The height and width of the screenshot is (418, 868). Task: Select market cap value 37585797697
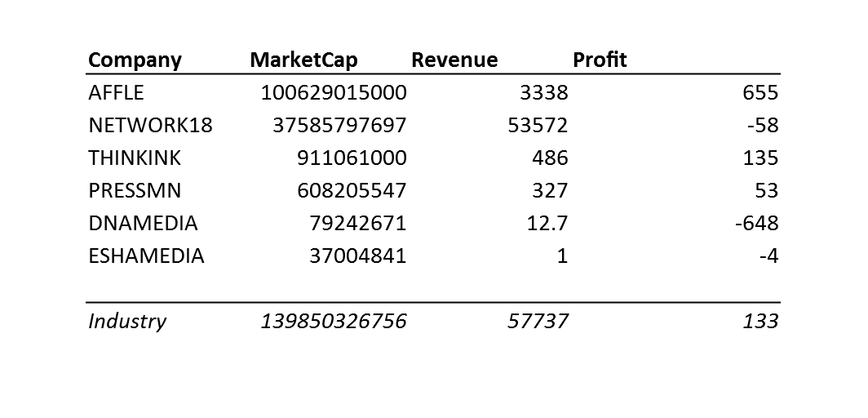340,125
